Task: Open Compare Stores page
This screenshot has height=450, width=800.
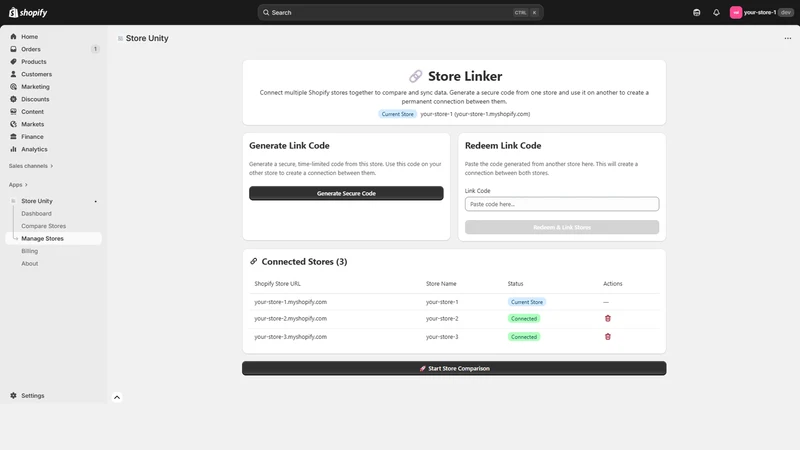Action: [43, 226]
